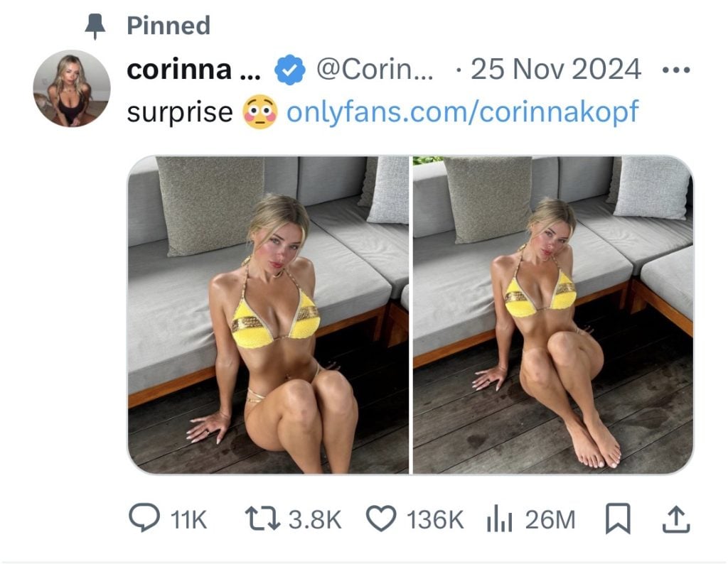The height and width of the screenshot is (564, 728).
Task: Open the reply speech bubble icon
Action: point(146,520)
